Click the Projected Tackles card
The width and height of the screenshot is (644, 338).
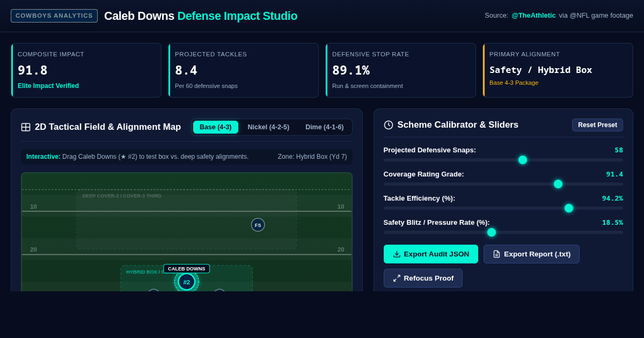(244, 70)
